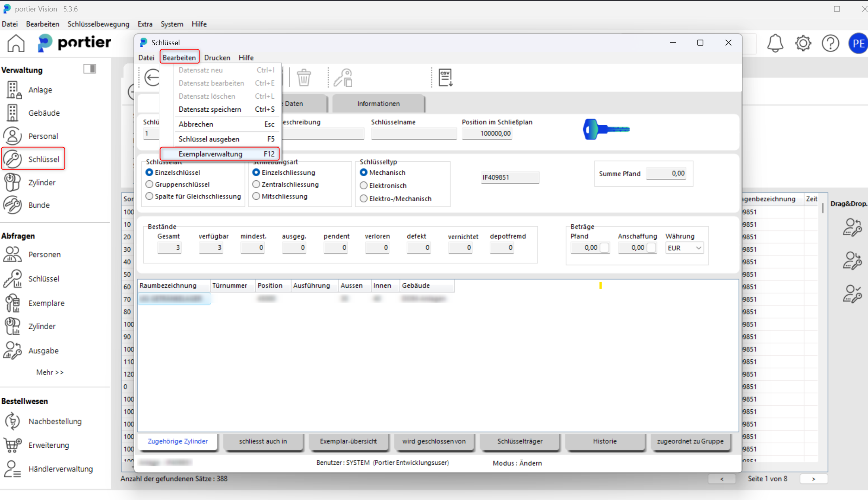Click Schlüsselträger button

click(x=519, y=441)
